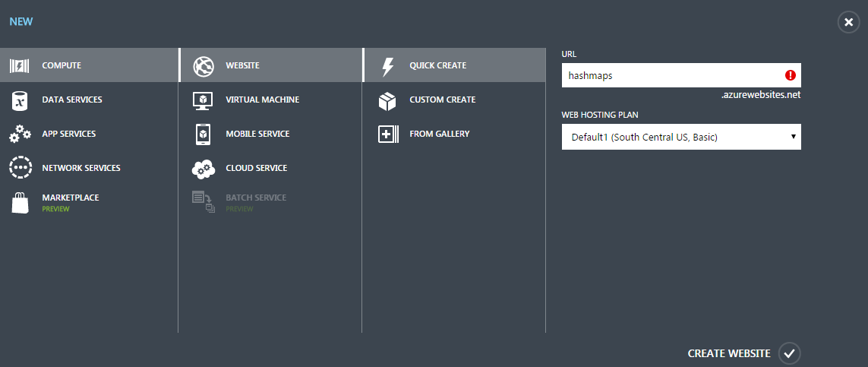868x367 pixels.
Task: Open the Marketplace shopping bag icon
Action: pos(20,203)
